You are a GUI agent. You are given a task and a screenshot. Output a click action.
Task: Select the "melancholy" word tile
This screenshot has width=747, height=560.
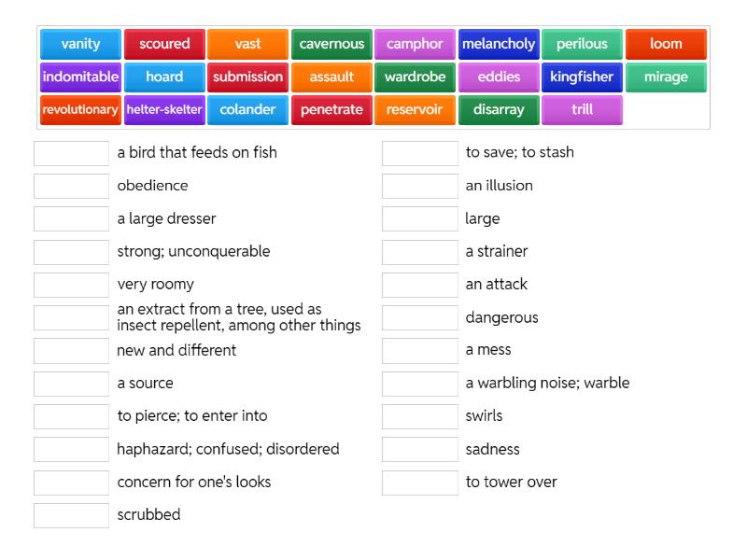point(499,44)
